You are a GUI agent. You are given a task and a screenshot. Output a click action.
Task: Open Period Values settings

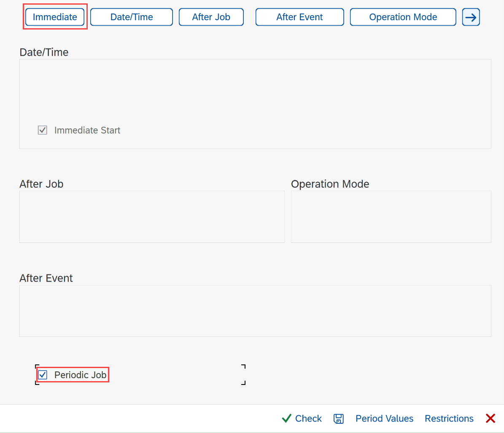[384, 419]
